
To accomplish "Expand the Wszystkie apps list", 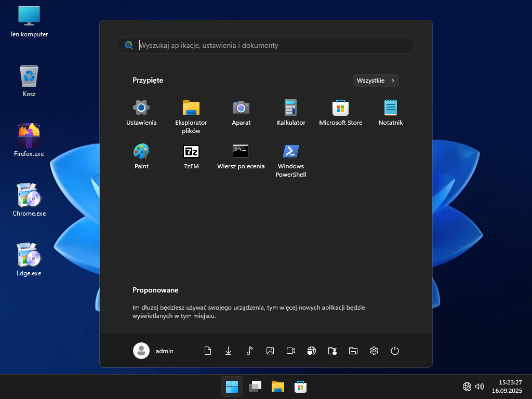I will point(376,81).
